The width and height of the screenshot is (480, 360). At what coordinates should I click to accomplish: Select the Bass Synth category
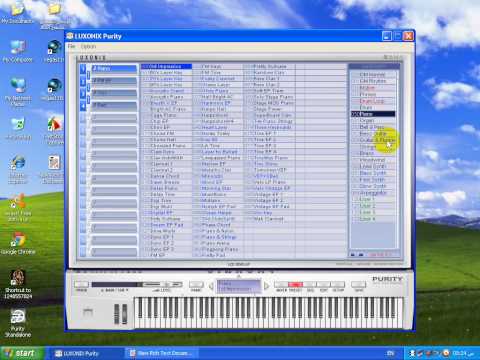pyautogui.click(x=372, y=173)
